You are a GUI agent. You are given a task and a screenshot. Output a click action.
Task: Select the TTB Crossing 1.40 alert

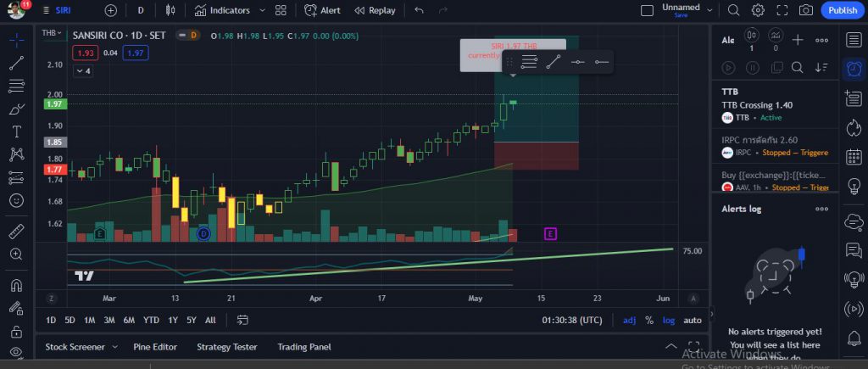tap(776, 104)
